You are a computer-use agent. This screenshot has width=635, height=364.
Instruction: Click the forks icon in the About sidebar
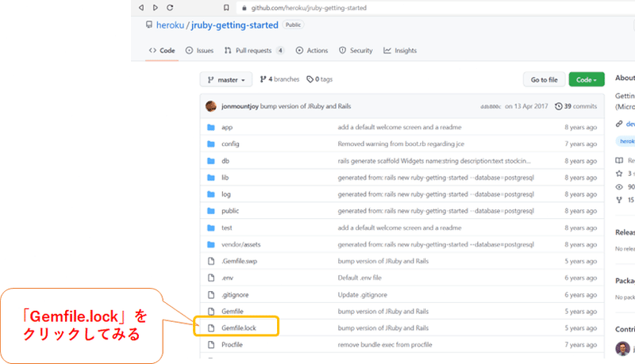pos(619,200)
